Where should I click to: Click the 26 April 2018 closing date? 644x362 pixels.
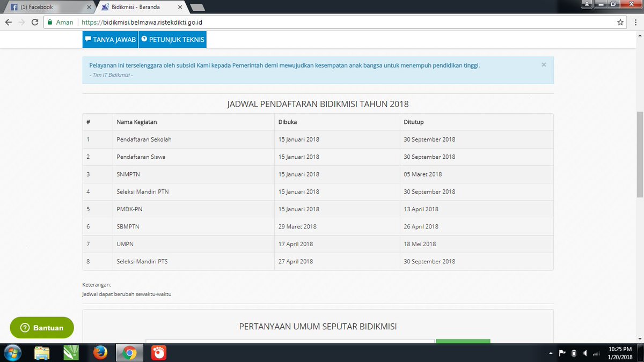(x=421, y=226)
